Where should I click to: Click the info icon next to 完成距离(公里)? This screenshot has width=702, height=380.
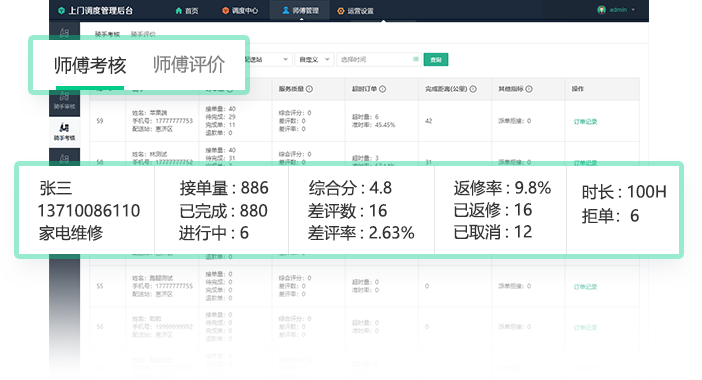point(473,89)
